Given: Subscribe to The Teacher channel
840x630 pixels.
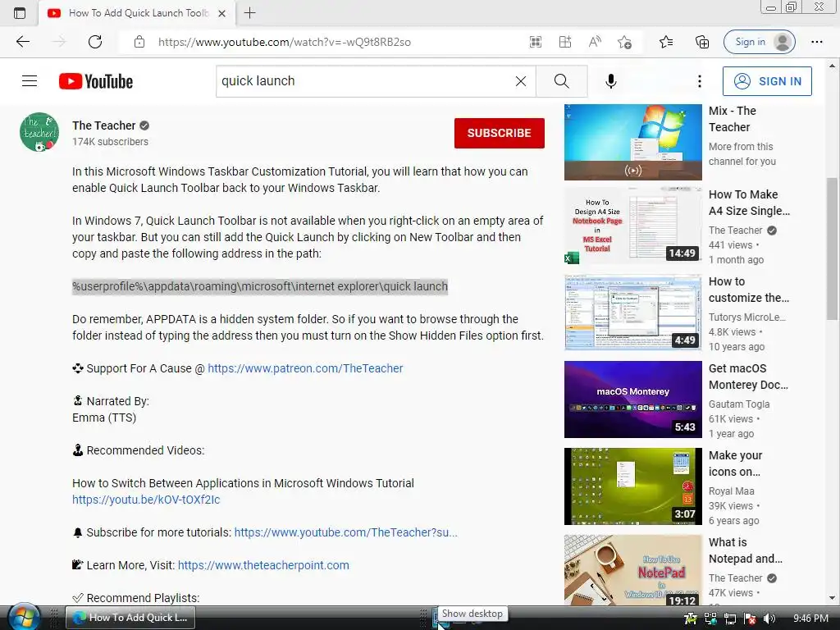Looking at the screenshot, I should coord(500,133).
